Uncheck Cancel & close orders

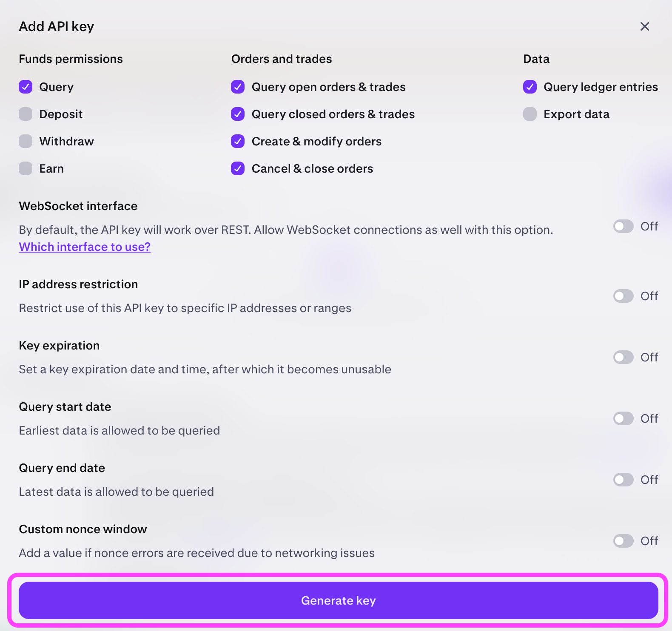click(238, 168)
